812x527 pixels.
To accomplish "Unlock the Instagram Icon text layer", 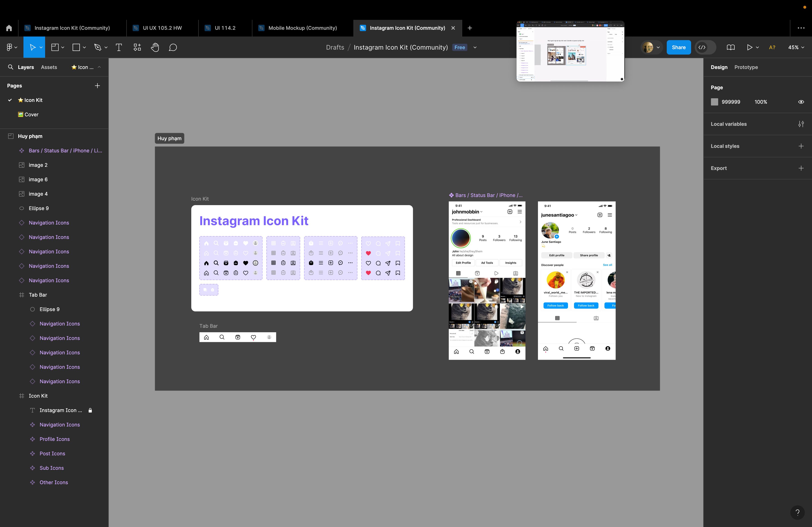I will point(90,410).
